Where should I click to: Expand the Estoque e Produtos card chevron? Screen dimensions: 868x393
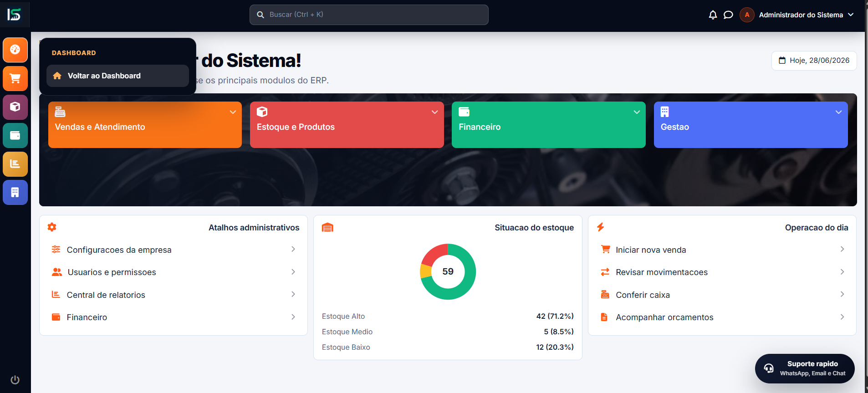click(434, 112)
